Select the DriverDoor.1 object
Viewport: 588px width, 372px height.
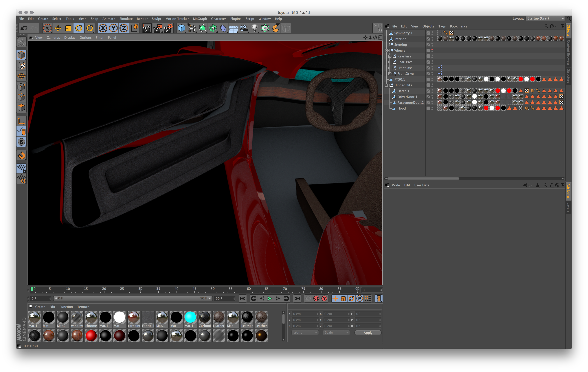[407, 97]
